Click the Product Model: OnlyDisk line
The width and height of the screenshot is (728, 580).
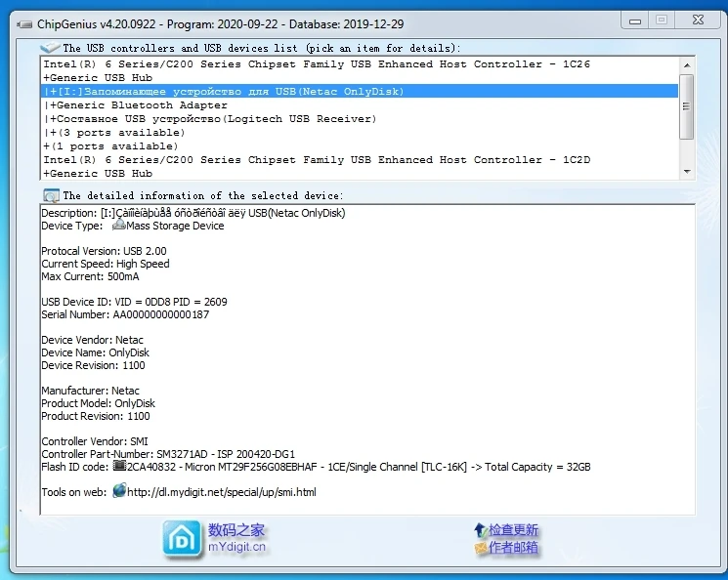(99, 403)
